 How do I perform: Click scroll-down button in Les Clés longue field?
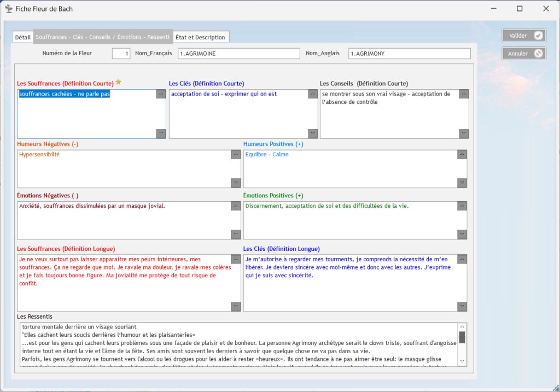point(462,306)
